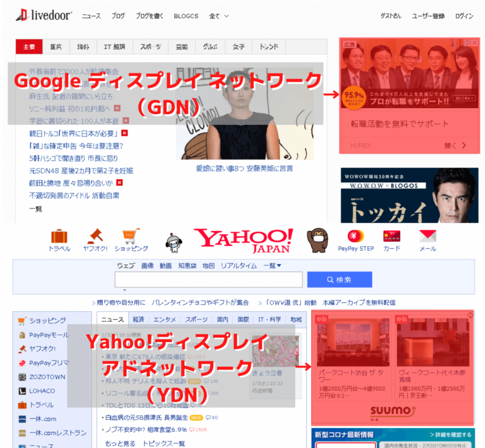The image size is (485, 448).
Task: Click トピックス一覧 link
Action: point(164,443)
